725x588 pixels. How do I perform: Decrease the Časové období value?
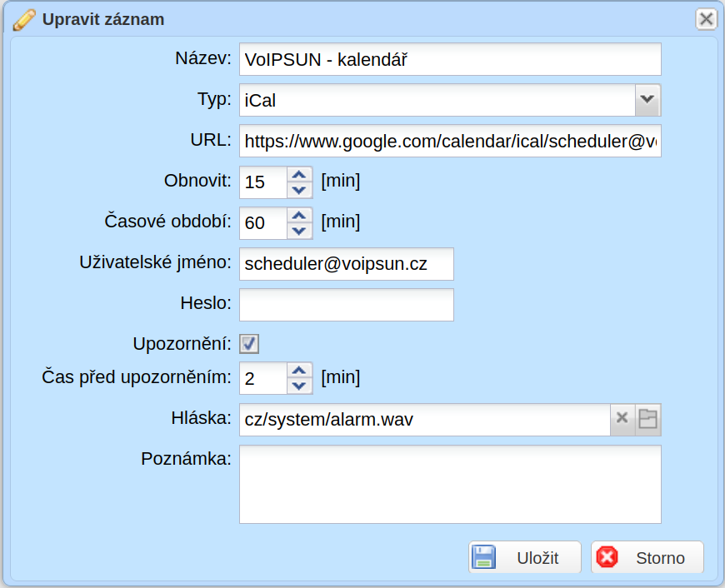(299, 231)
